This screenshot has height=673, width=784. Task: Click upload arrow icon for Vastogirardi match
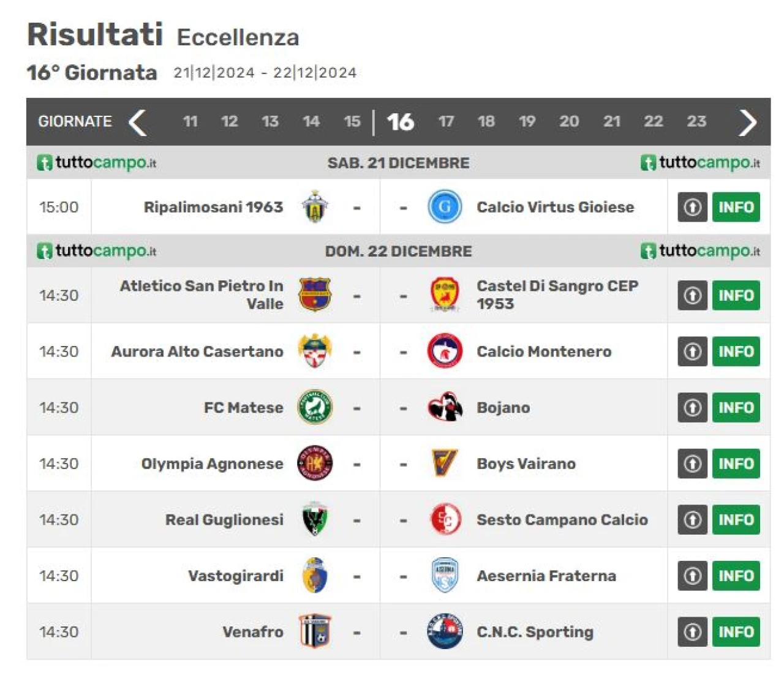tap(692, 576)
